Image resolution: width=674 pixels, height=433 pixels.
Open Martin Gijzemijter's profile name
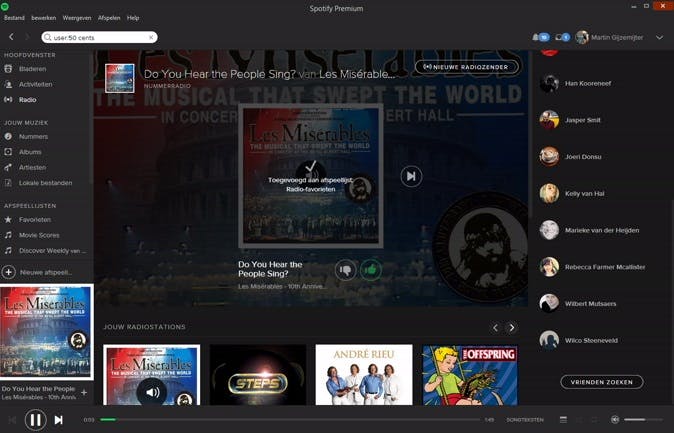coord(617,37)
